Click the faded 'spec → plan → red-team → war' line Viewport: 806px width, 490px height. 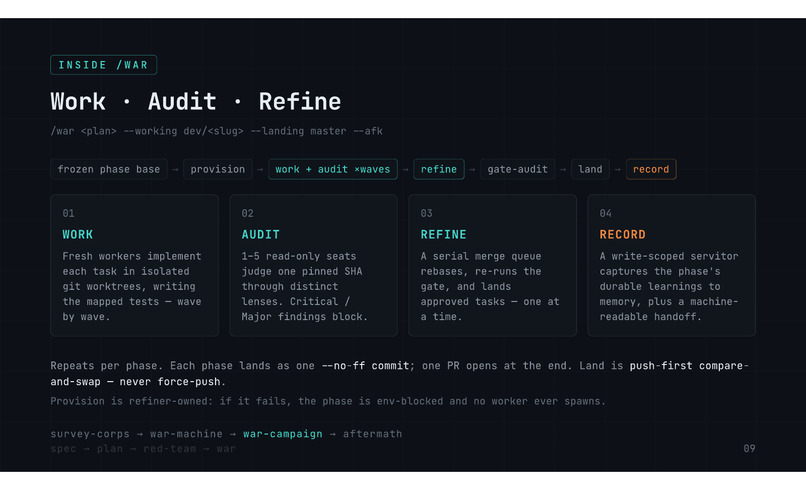pyautogui.click(x=143, y=449)
